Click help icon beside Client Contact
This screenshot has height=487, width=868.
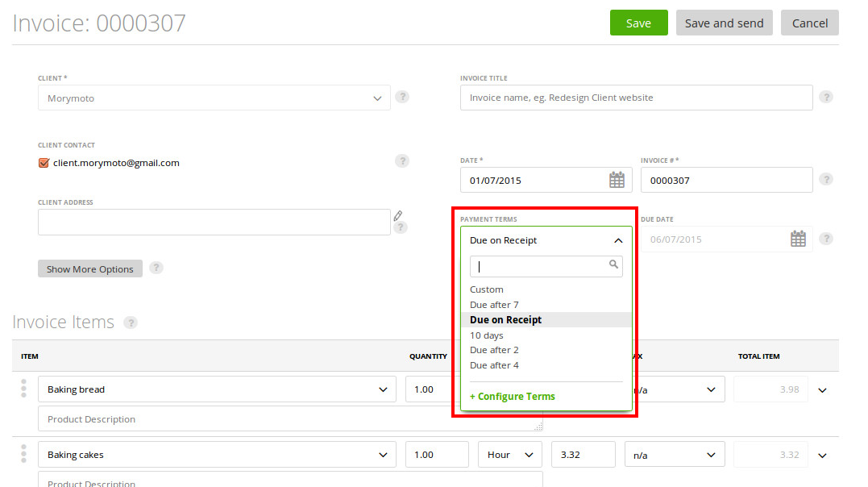click(x=402, y=161)
